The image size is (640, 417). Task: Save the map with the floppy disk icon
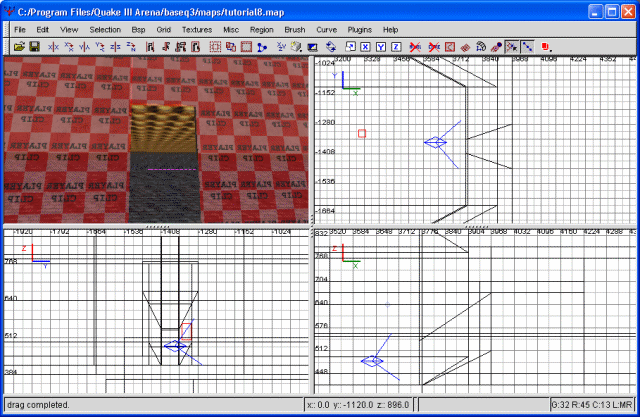(34, 47)
